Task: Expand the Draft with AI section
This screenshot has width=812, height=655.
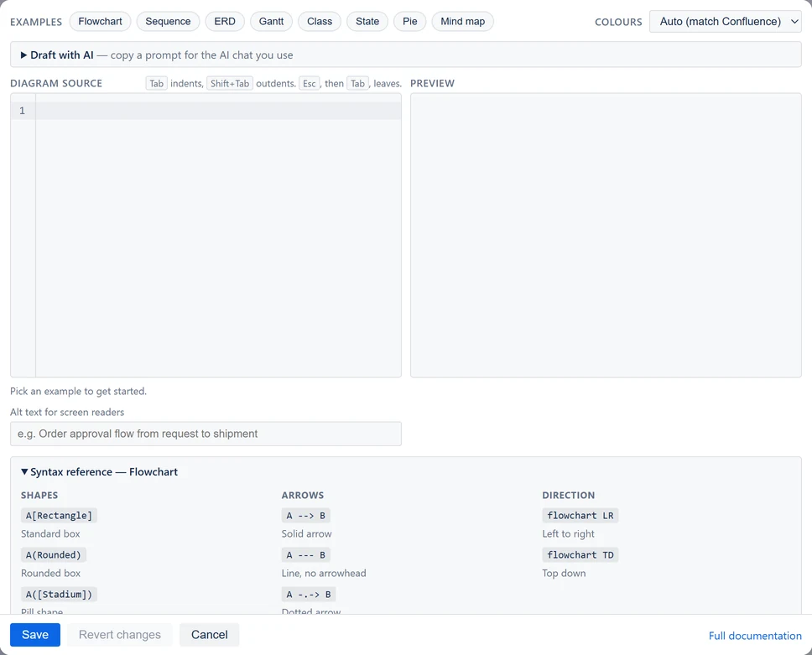Action: coord(405,55)
